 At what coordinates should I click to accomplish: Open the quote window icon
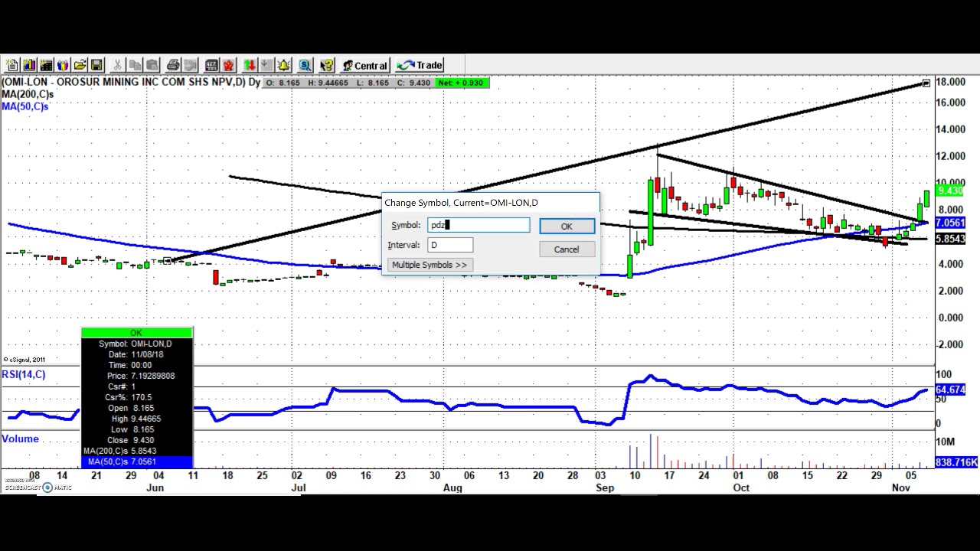(46, 65)
